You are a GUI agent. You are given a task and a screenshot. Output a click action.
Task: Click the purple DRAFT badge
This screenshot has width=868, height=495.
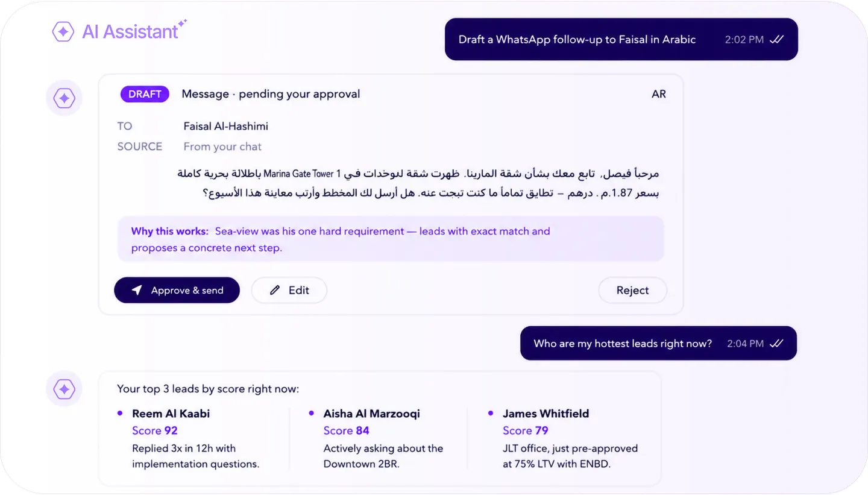(x=145, y=94)
